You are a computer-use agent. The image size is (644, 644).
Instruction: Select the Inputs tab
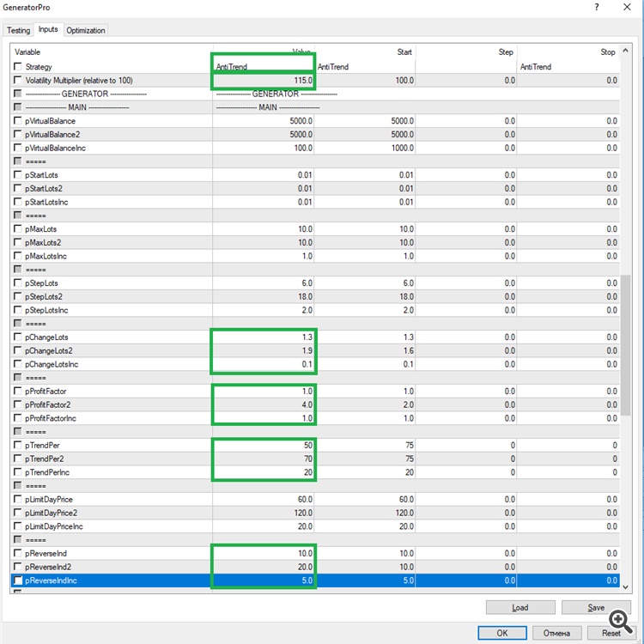point(48,29)
